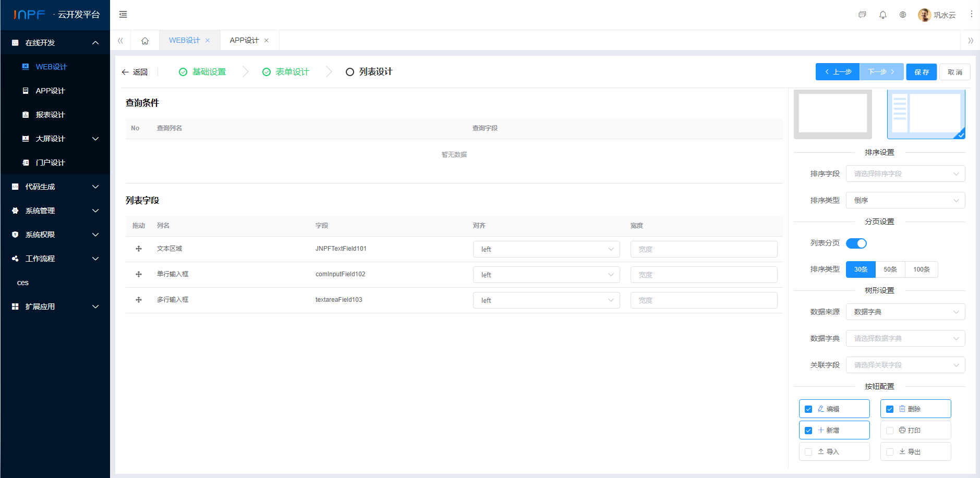980x478 pixels.
Task: Click the APP设计 sidebar icon
Action: tap(26, 91)
